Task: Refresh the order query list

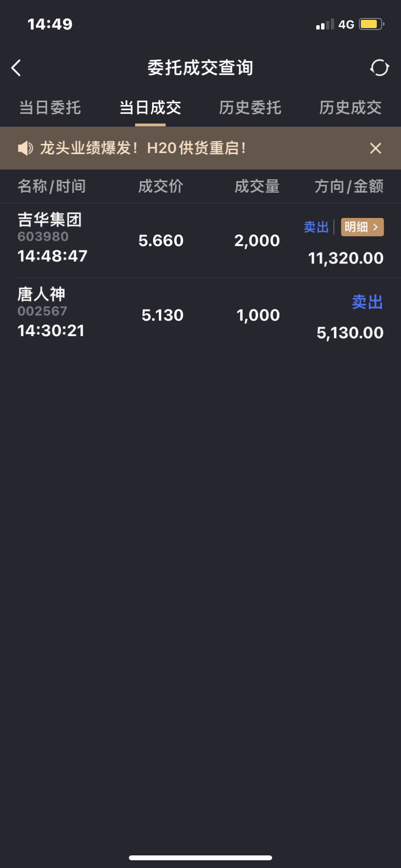Action: click(379, 68)
